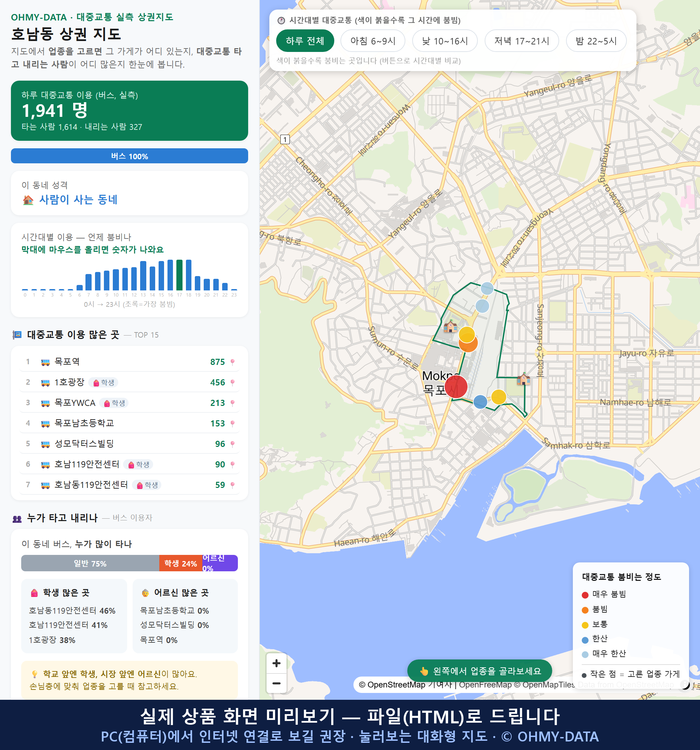Viewport: 700px width, 750px height.
Task: Open the 성모닥터스빌딩 row in stops list
Action: (x=130, y=444)
